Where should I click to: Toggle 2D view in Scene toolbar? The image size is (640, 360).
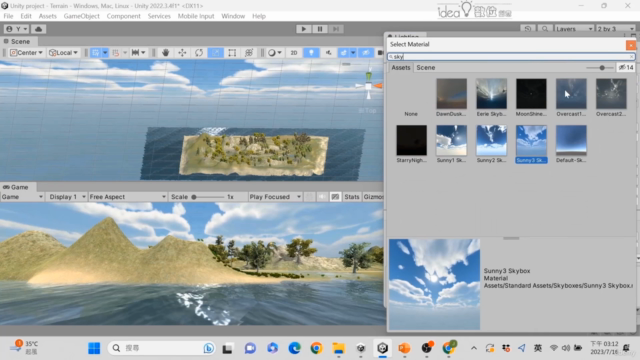point(294,53)
